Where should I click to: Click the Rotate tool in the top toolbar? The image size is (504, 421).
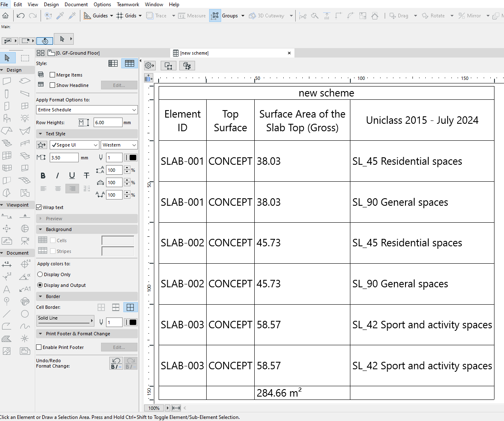tap(437, 15)
